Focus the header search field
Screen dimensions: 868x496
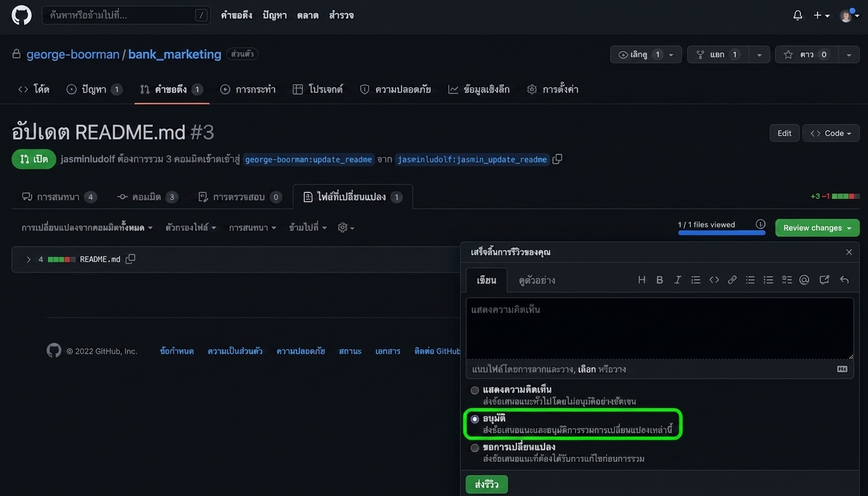pos(126,15)
